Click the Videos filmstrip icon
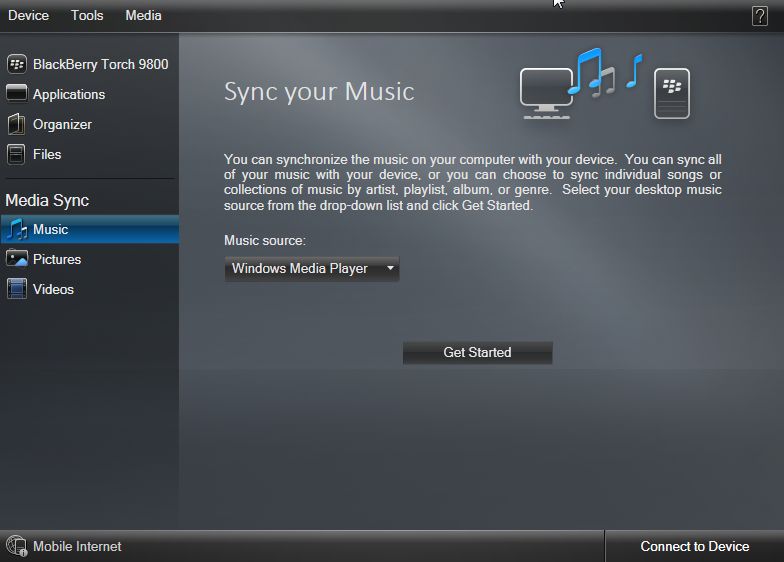Image resolution: width=784 pixels, height=562 pixels. pos(16,289)
